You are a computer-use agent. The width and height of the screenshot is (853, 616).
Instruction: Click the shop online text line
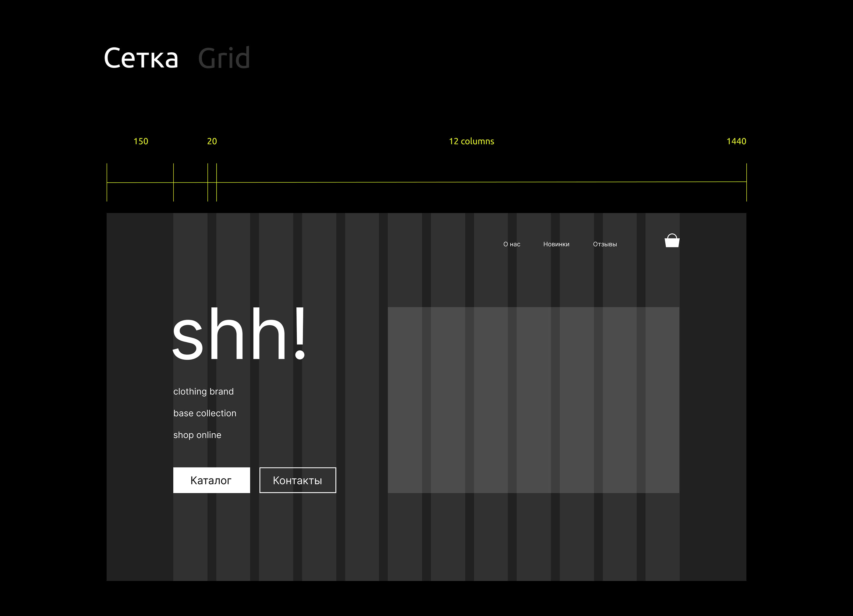pos(197,435)
